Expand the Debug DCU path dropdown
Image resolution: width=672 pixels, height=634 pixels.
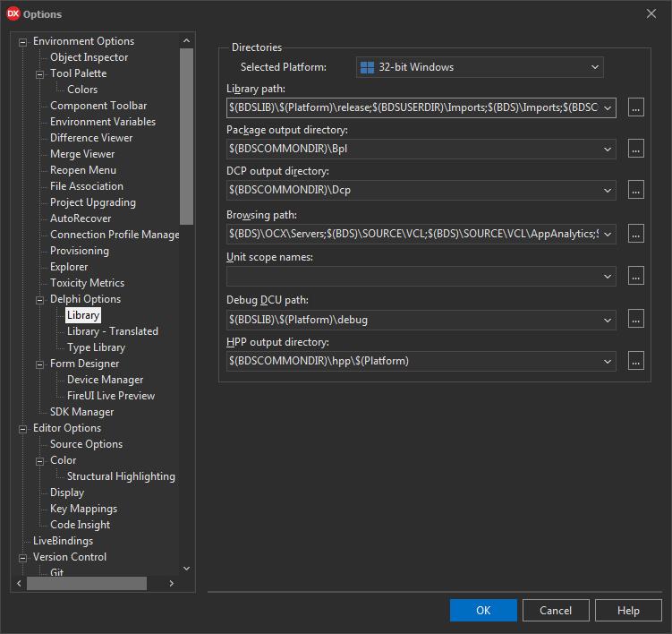[x=608, y=320]
